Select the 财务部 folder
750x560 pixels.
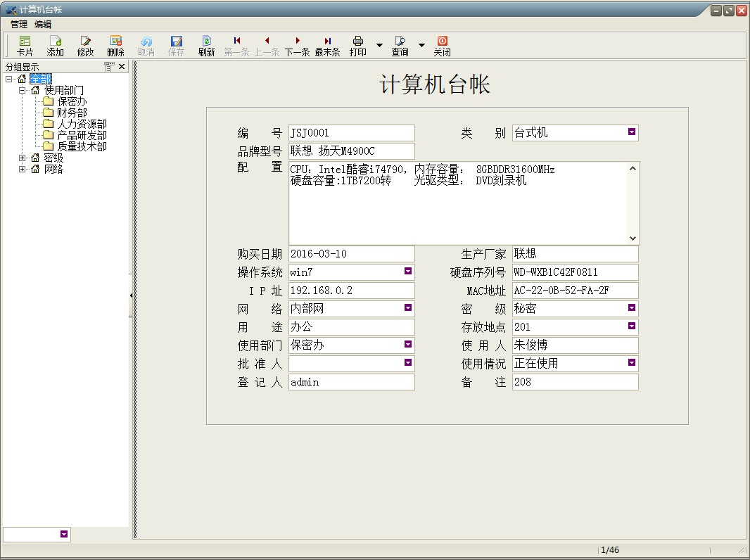click(x=72, y=113)
